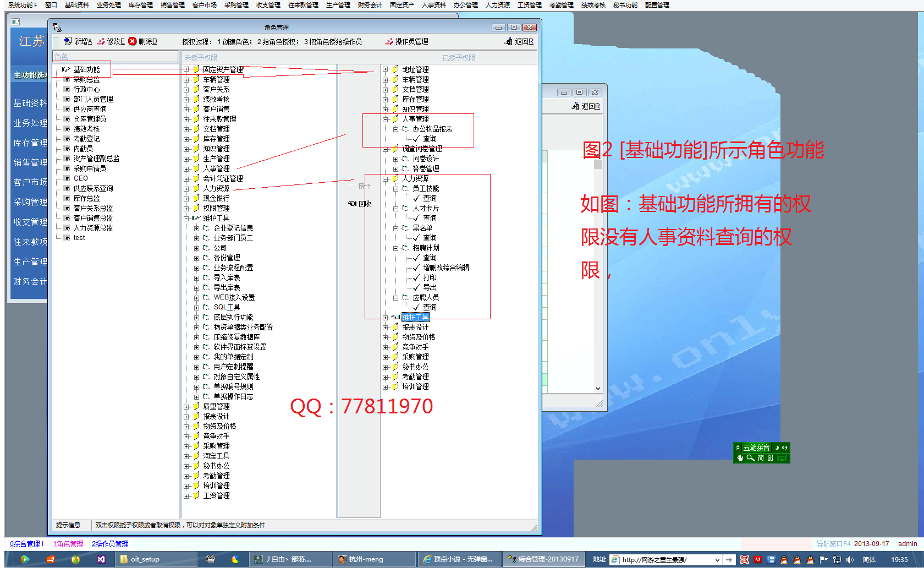Viewport: 924px width, 578px height.
Task: Switch to the 2操作员管理 tab
Action: point(110,544)
